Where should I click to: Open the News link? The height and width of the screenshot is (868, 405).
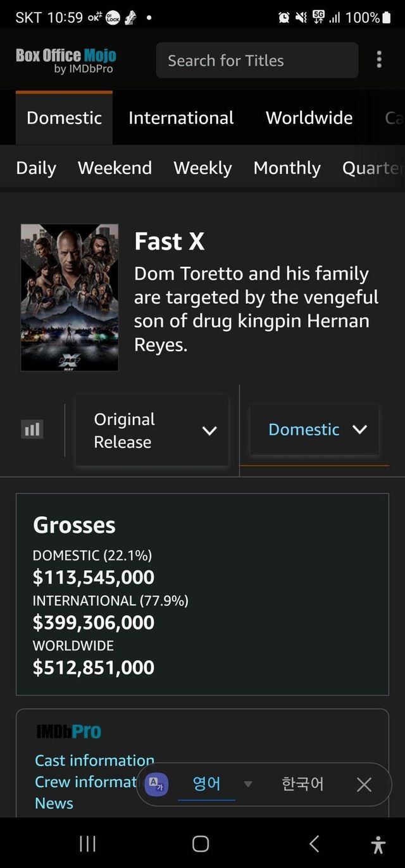(54, 803)
